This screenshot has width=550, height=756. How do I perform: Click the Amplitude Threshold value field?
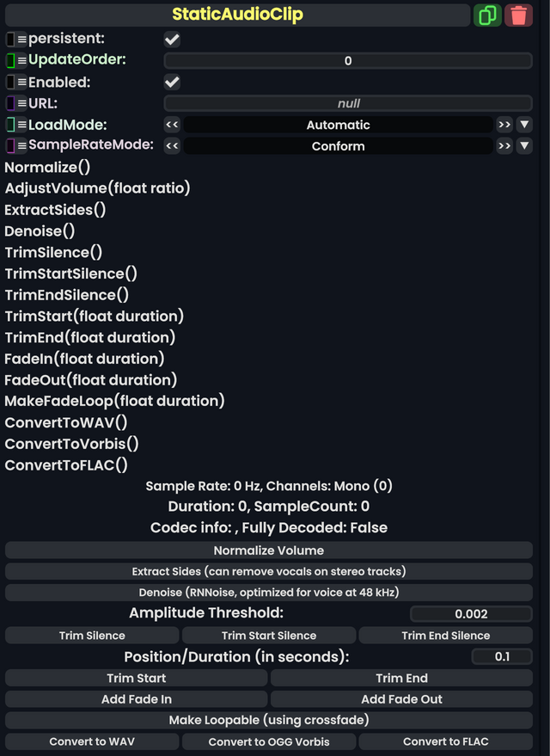point(471,613)
